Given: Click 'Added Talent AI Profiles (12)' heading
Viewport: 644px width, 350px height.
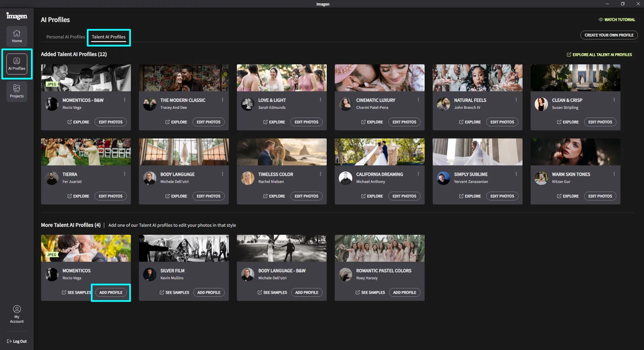Looking at the screenshot, I should (74, 54).
